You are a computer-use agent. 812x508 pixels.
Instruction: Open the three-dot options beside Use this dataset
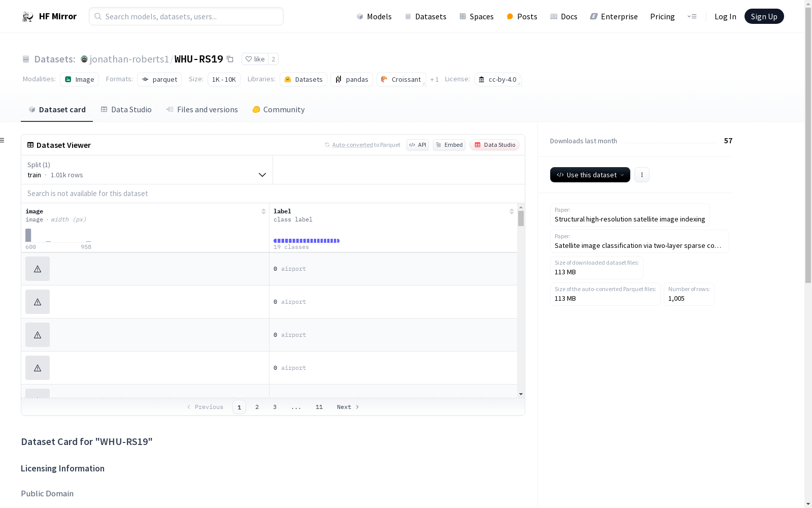642,175
